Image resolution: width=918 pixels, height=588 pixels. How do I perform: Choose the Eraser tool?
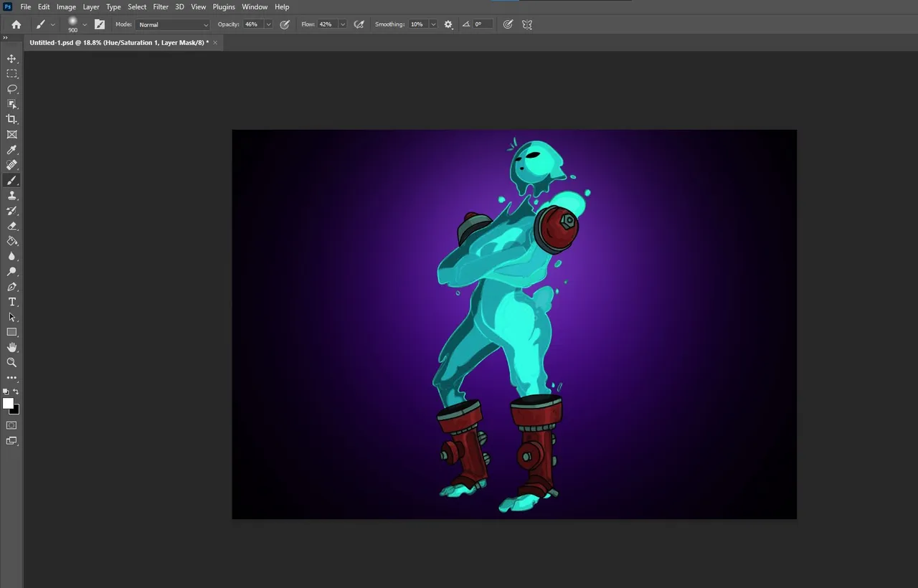(x=11, y=226)
